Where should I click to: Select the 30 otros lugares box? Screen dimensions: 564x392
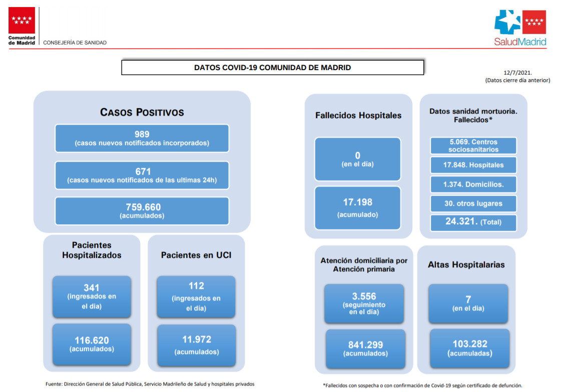[x=473, y=203]
